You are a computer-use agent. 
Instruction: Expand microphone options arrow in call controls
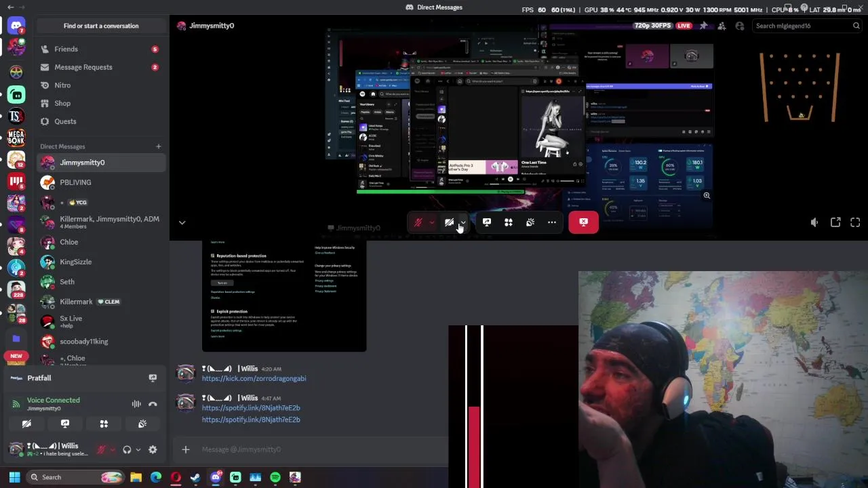(432, 222)
